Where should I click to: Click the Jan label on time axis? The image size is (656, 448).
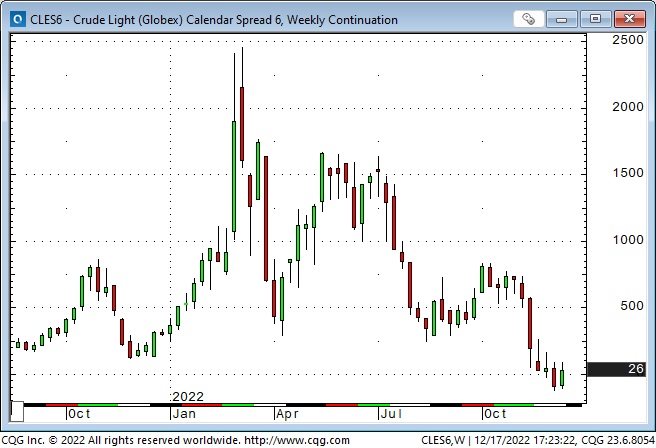184,414
